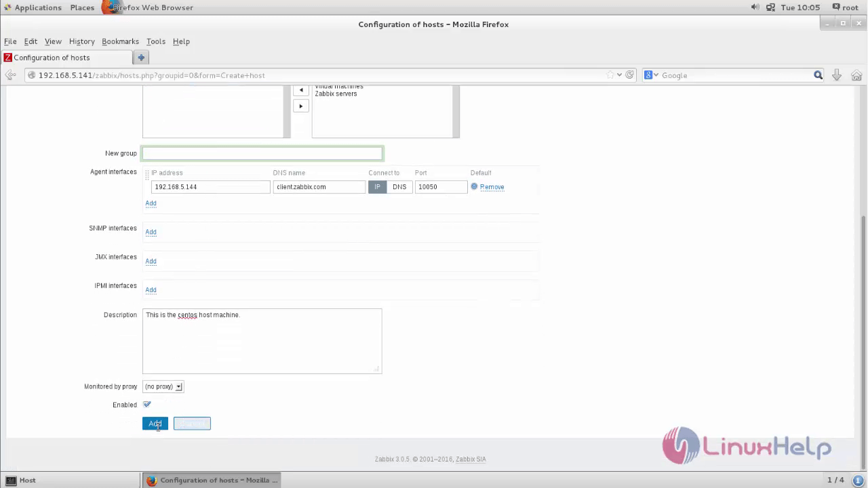Viewport: 868px width, 488px height.
Task: Select the Configuration of hosts tab
Action: pyautogui.click(x=66, y=58)
